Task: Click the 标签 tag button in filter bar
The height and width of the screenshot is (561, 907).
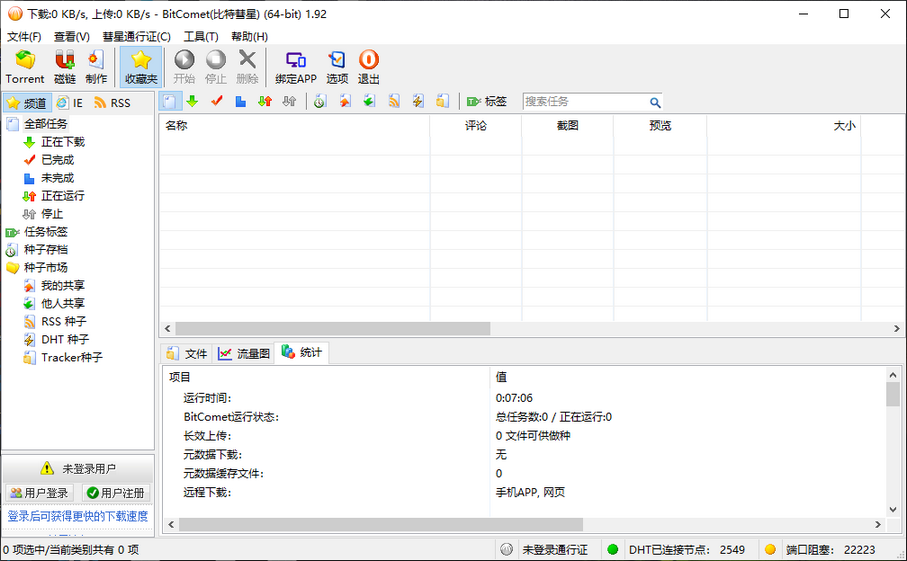Action: [x=487, y=101]
